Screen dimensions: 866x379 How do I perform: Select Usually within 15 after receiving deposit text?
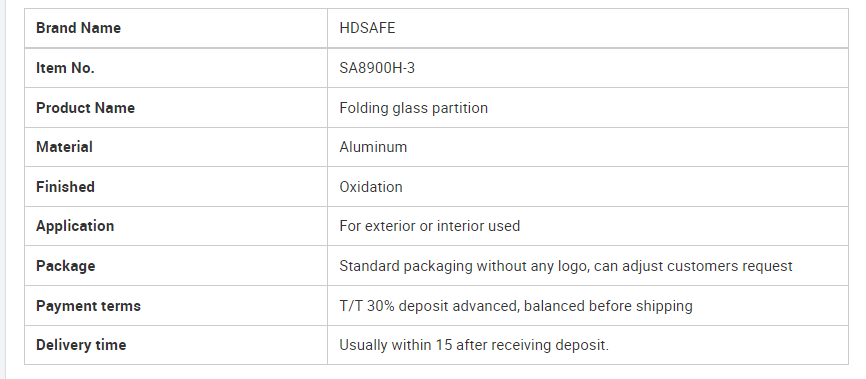(x=474, y=345)
